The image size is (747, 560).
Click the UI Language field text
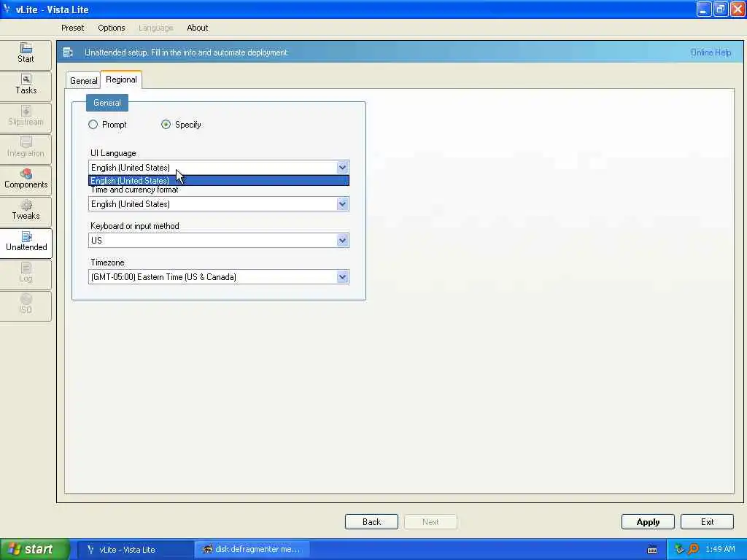[131, 168]
